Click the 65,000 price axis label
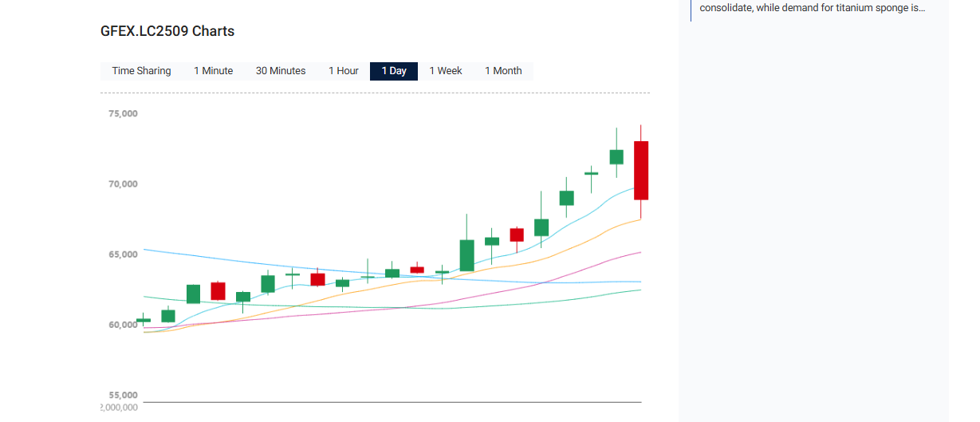The image size is (980, 422). tap(124, 254)
